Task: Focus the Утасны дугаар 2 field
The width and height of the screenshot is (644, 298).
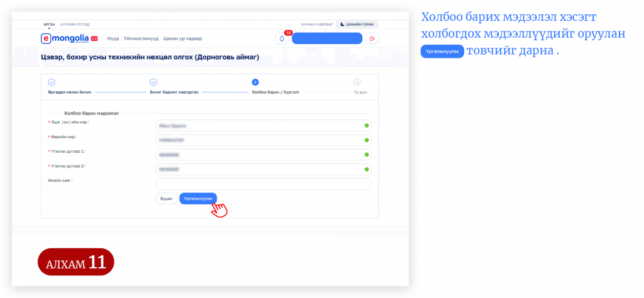Action: (264, 169)
